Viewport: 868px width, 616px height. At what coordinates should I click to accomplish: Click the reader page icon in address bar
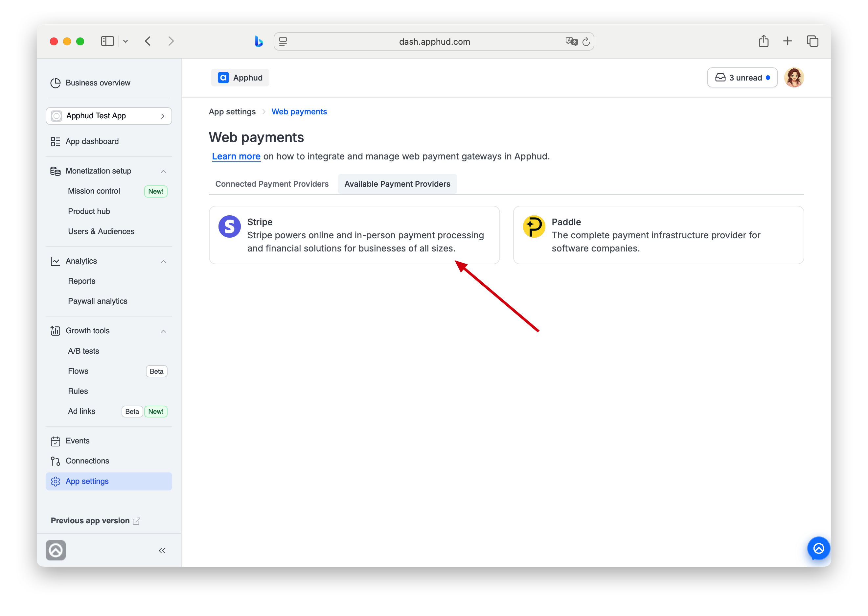(283, 41)
